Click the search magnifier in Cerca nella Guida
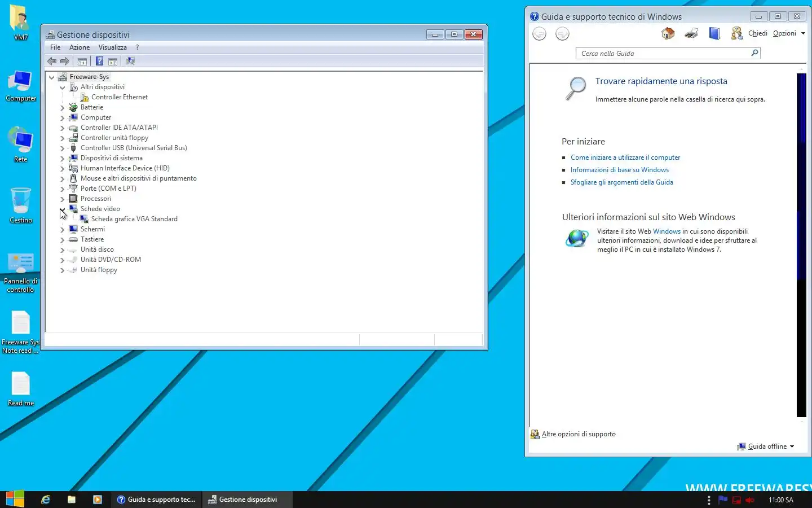 tap(754, 53)
